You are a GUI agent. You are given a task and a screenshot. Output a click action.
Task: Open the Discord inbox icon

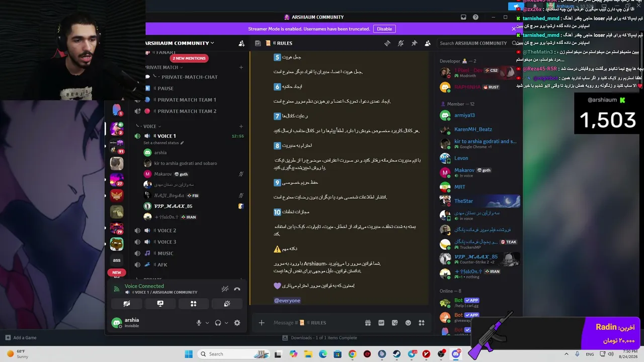463,17
